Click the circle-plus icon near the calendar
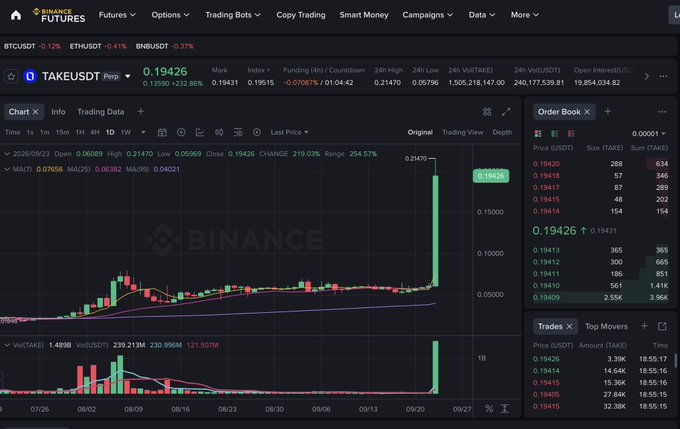This screenshot has width=680, height=429. click(x=181, y=132)
